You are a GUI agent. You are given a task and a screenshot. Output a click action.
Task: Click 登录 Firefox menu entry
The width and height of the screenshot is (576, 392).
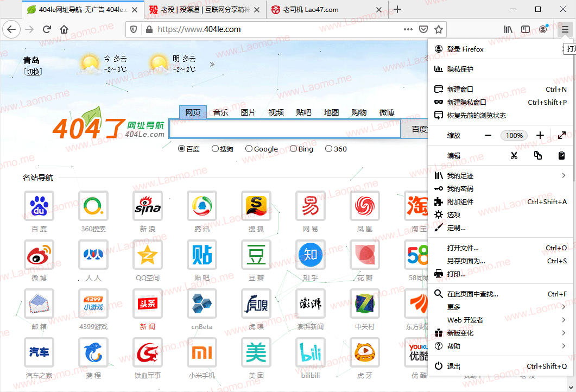[501, 49]
